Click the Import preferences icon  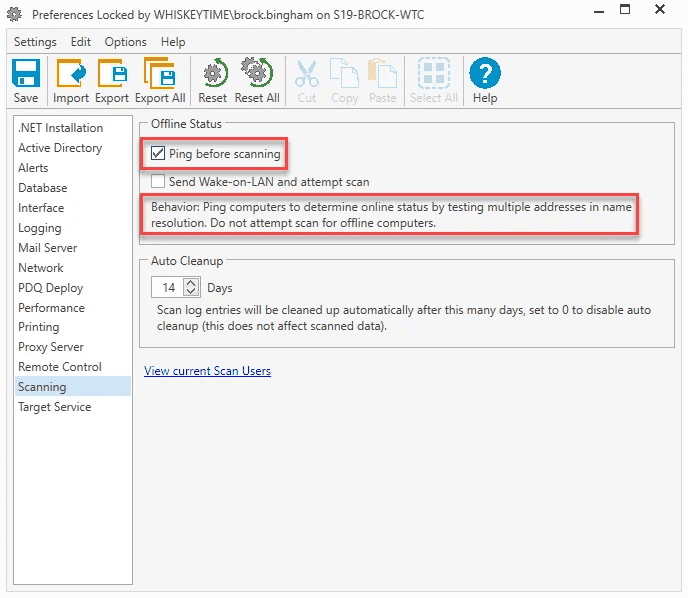(71, 73)
